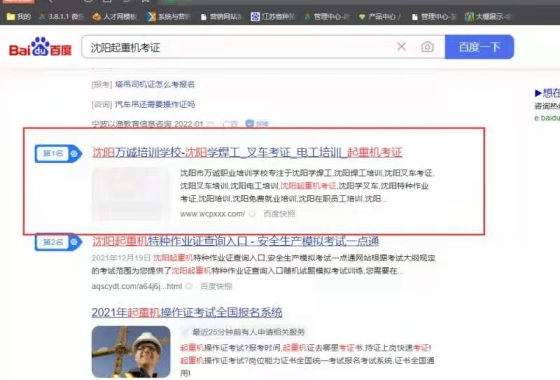The image size is (560, 380).
Task: Clear the search box with the X icon
Action: (401, 46)
